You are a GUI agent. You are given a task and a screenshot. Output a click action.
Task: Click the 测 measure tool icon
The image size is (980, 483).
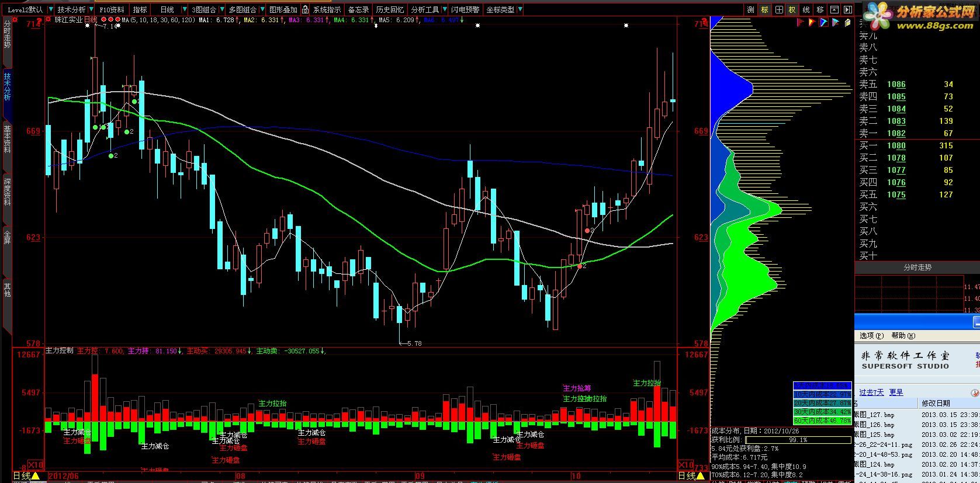coord(751,10)
